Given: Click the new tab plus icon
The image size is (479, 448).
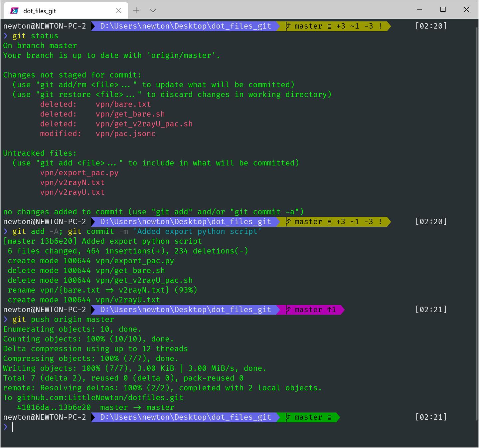Looking at the screenshot, I should tap(136, 10).
